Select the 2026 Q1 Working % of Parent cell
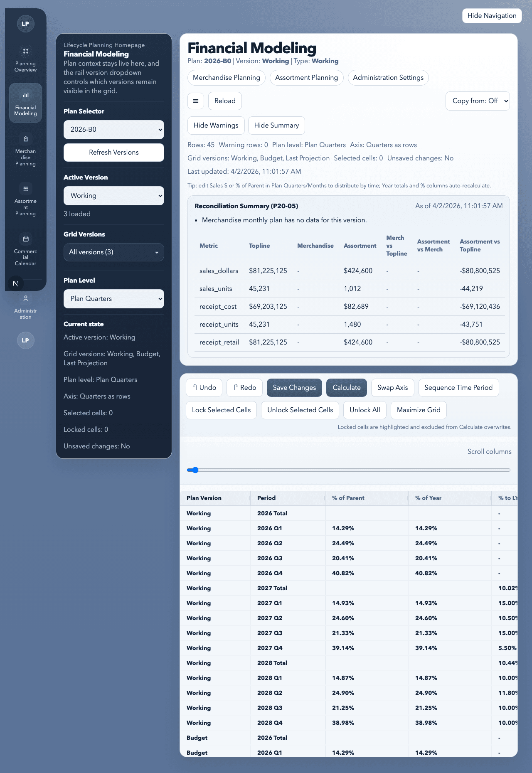The width and height of the screenshot is (532, 773). click(367, 528)
